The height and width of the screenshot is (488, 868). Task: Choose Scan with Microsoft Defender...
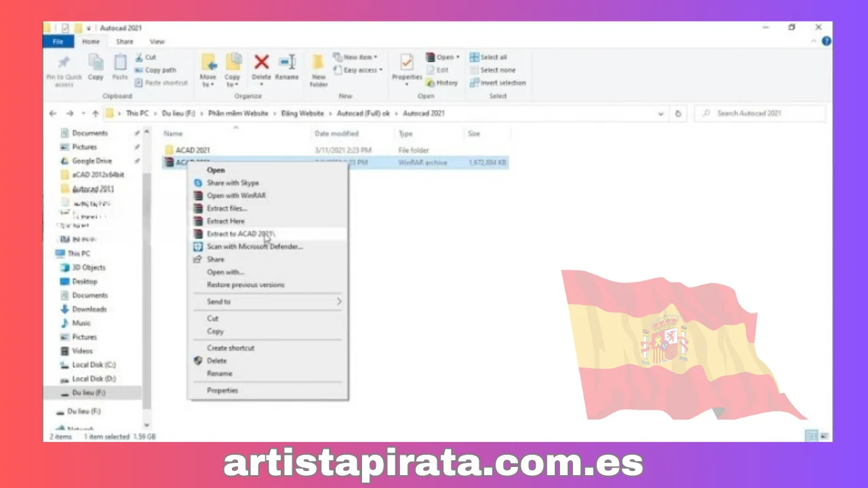[x=267, y=247]
